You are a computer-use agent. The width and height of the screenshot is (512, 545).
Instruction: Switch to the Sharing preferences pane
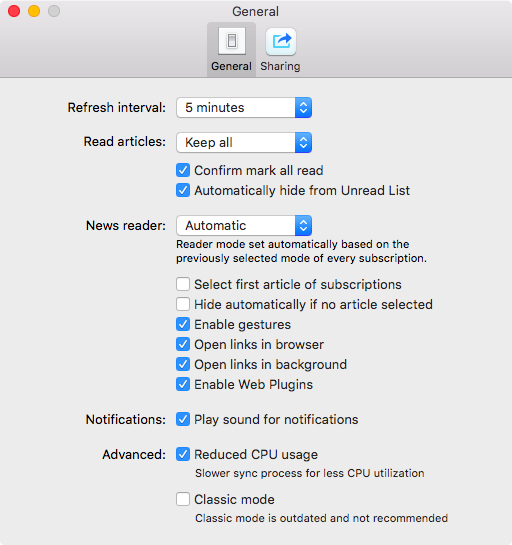coord(281,50)
